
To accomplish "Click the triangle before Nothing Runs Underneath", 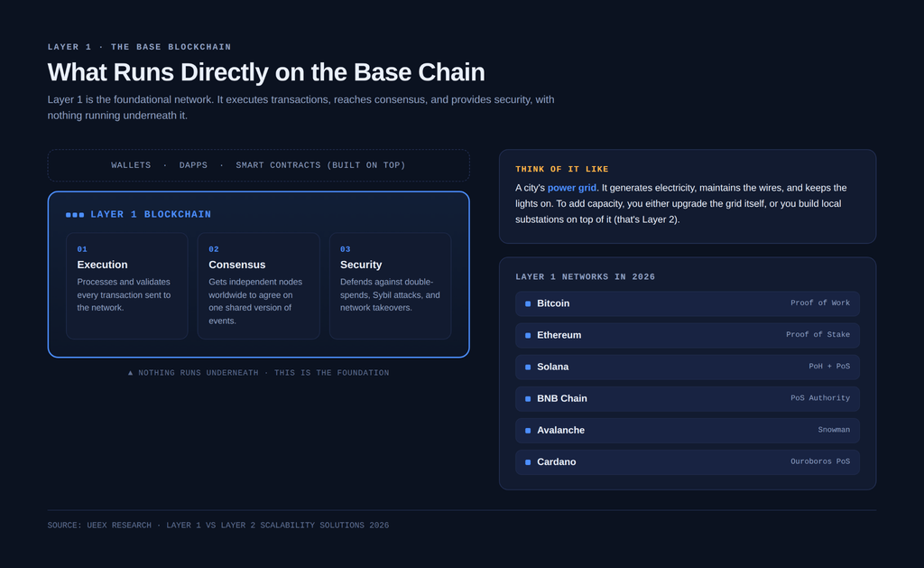I will pos(131,373).
